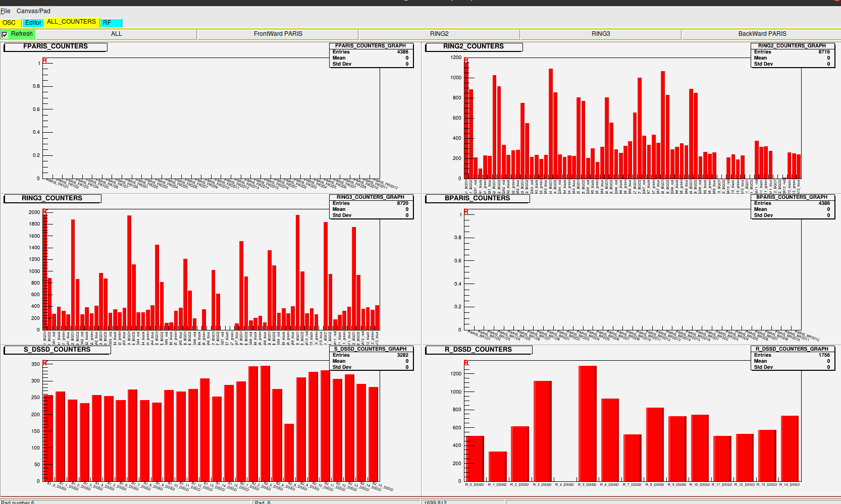Image resolution: width=841 pixels, height=504 pixels.
Task: Toggle the Refresh checkbox
Action: click(x=5, y=34)
